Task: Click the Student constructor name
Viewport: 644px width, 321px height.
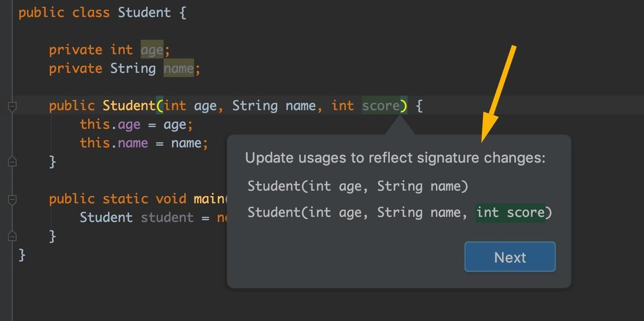Action: tap(128, 106)
